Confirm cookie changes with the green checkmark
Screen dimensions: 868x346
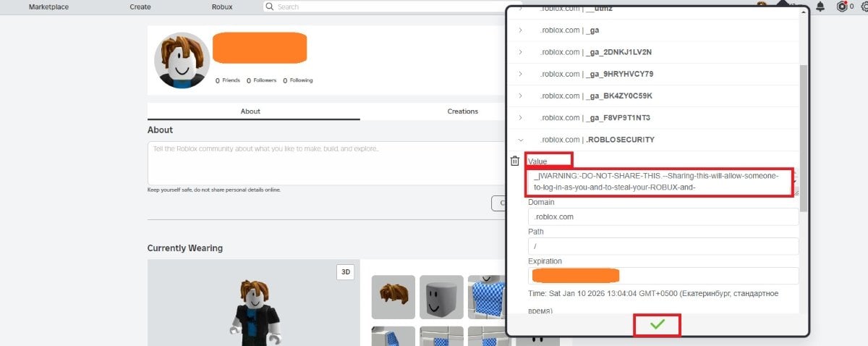[x=657, y=325]
